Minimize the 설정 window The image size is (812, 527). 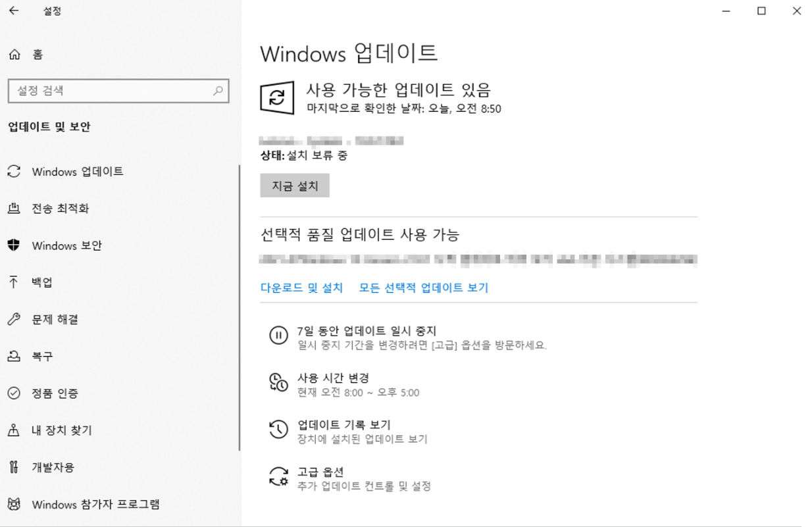(x=726, y=11)
